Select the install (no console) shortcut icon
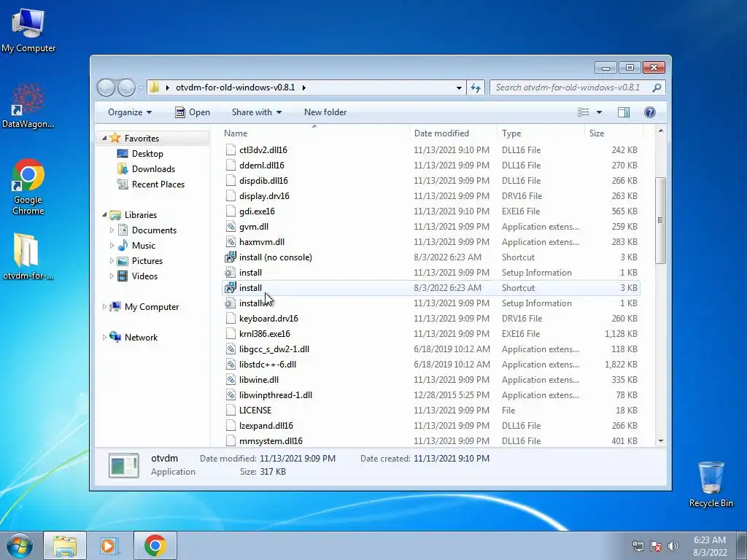The width and height of the screenshot is (747, 560). [x=231, y=257]
